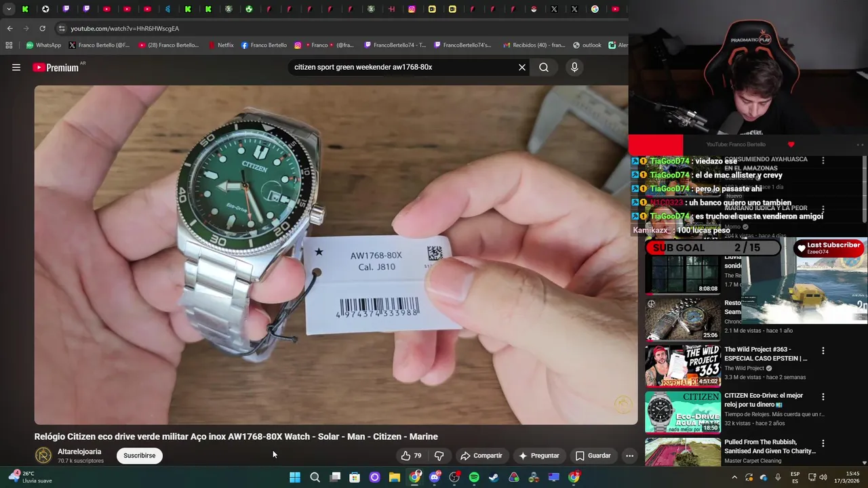The width and height of the screenshot is (868, 488).
Task: Open the FrancoBertello74 Twitch bookmark
Action: (x=395, y=45)
